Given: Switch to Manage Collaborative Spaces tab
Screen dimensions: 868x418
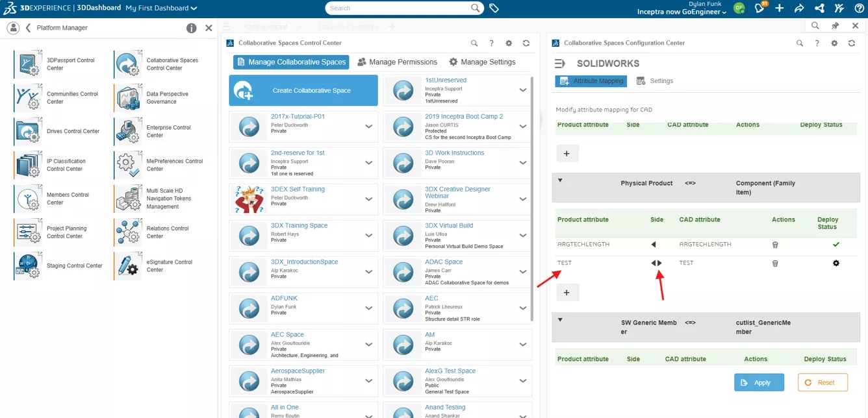Looking at the screenshot, I should pos(290,62).
